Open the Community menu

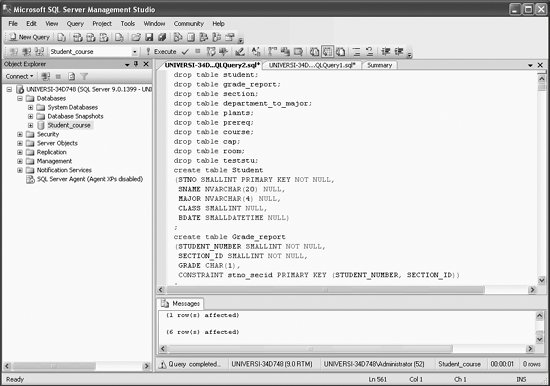[x=189, y=24]
